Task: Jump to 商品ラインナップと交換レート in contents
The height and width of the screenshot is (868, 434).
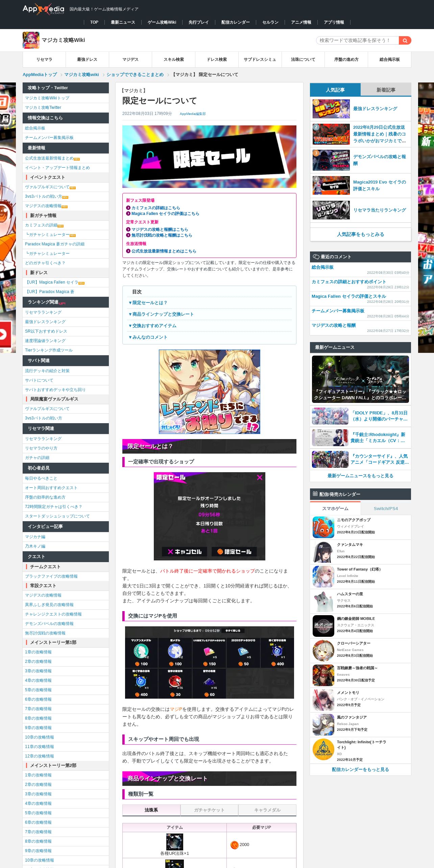Action: 163,314
